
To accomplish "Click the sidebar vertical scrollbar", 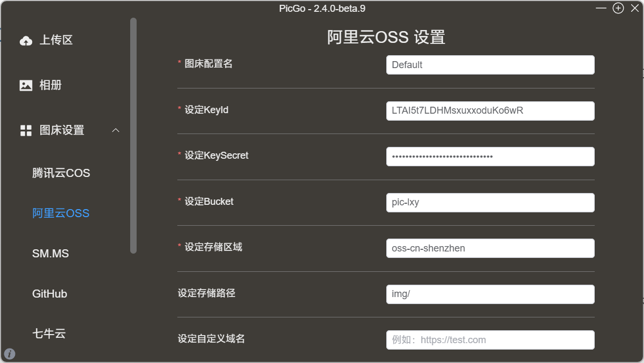I will pyautogui.click(x=133, y=135).
